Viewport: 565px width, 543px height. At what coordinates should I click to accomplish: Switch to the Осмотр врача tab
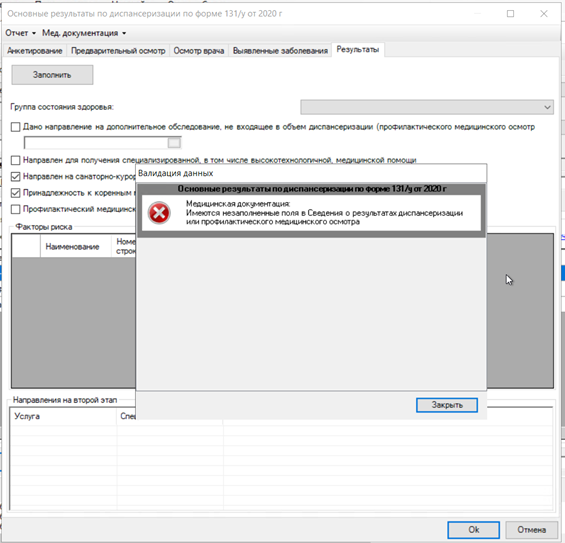tap(199, 51)
